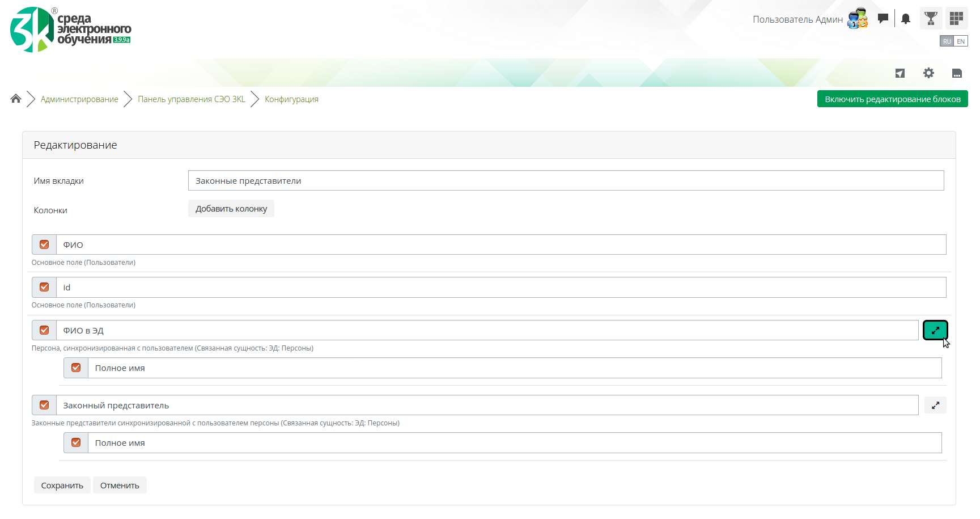Screen dimensions: 980x519
Task: Uncheck the ФИО column checkbox
Action: point(44,244)
